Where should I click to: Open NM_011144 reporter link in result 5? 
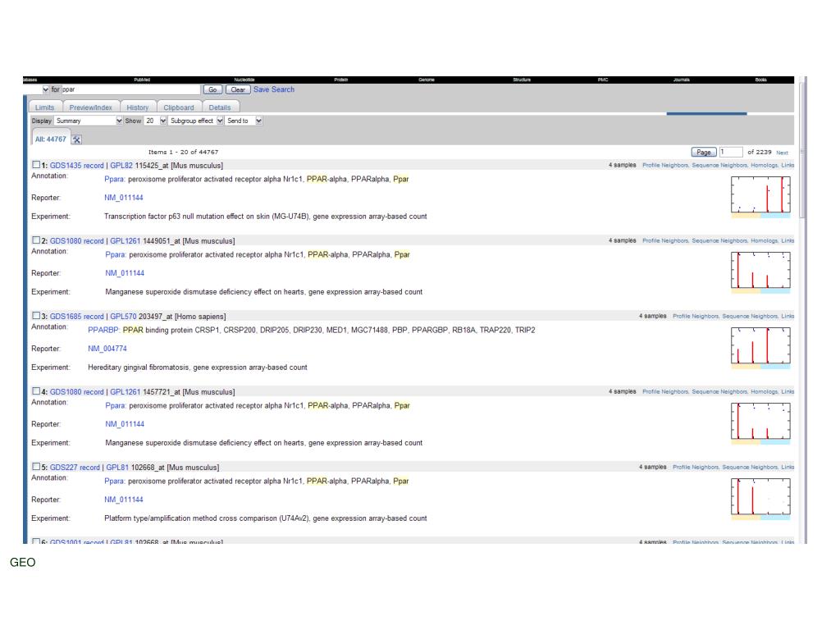[124, 500]
